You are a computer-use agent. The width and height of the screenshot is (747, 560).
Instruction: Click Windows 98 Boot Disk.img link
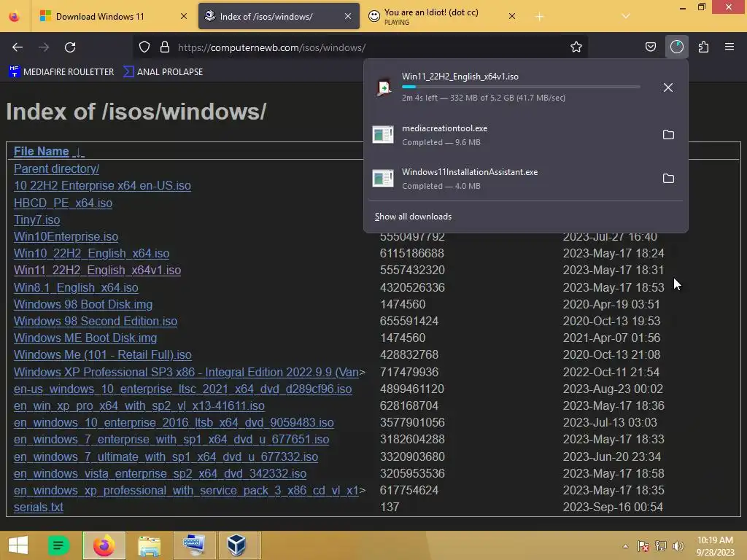click(x=83, y=304)
